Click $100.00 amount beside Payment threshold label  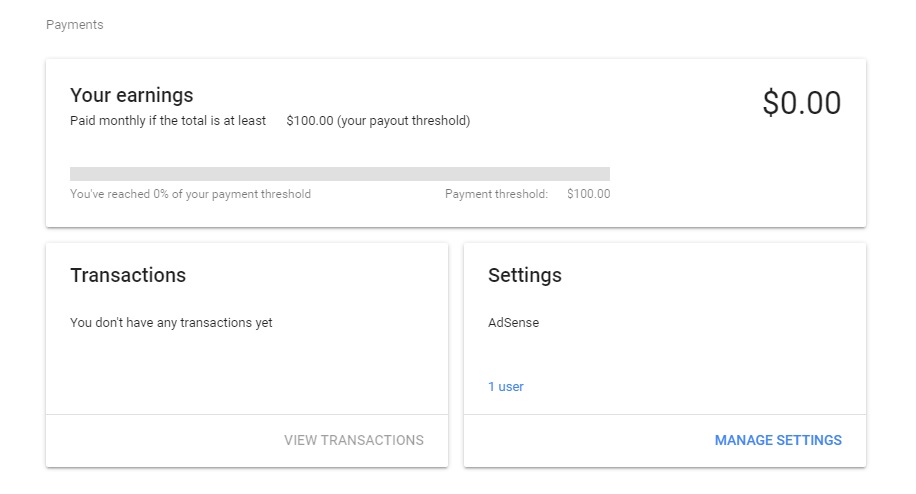pyautogui.click(x=588, y=194)
